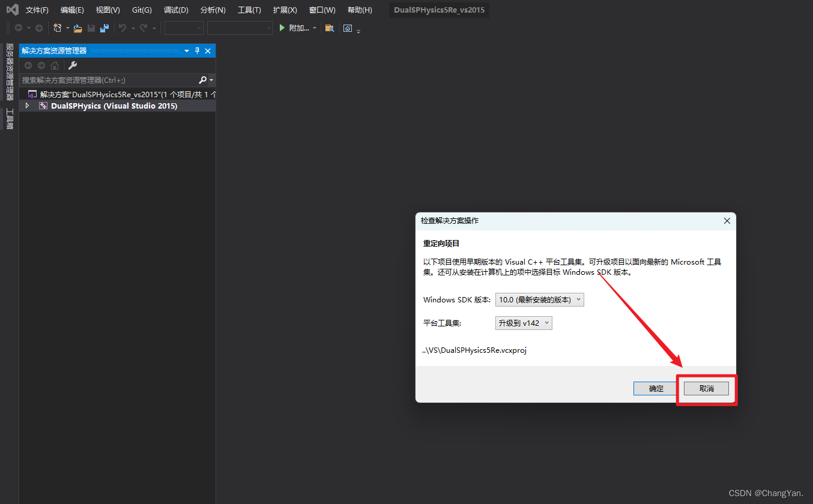
Task: Expand the 附加 debug target dropdown arrow
Action: (315, 28)
